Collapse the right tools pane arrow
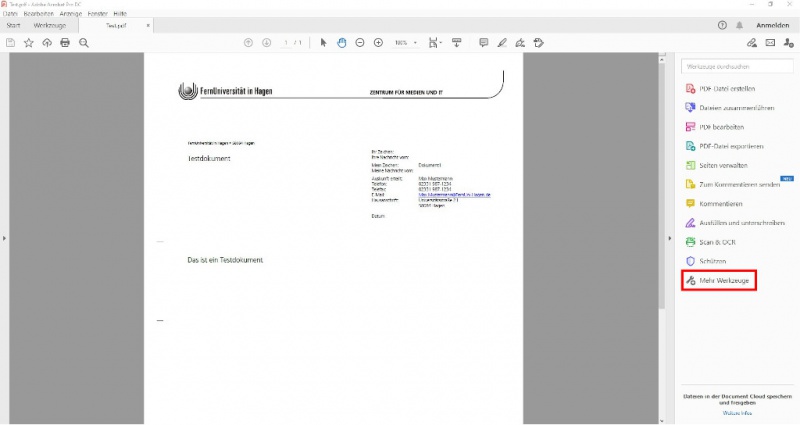 pos(669,238)
